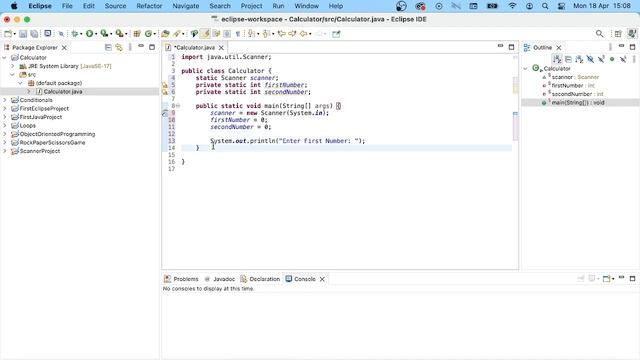640x360 pixels.
Task: Open the Source menu
Action: [x=116, y=6]
